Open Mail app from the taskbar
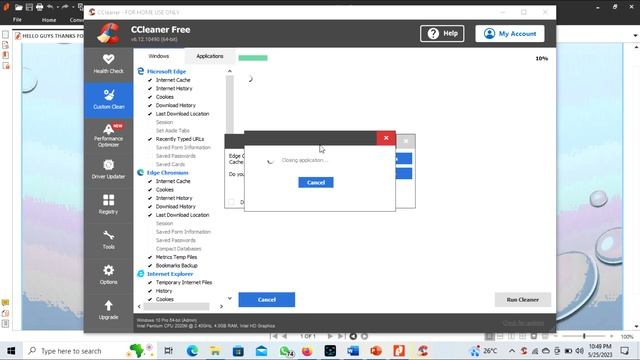The image size is (640, 360). (x=261, y=351)
